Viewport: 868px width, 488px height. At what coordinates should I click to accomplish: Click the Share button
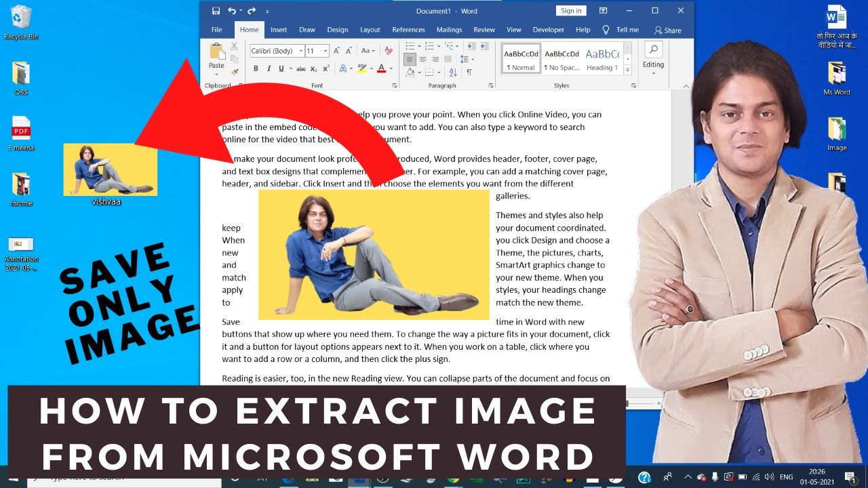click(x=667, y=30)
